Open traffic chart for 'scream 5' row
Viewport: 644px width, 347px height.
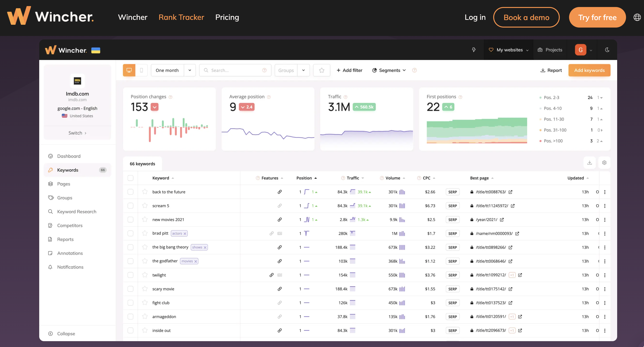pos(352,206)
